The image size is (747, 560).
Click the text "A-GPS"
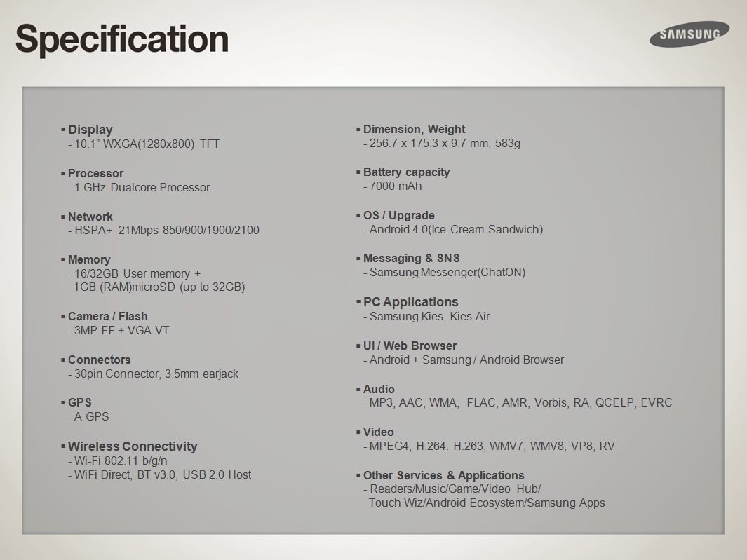tap(91, 416)
